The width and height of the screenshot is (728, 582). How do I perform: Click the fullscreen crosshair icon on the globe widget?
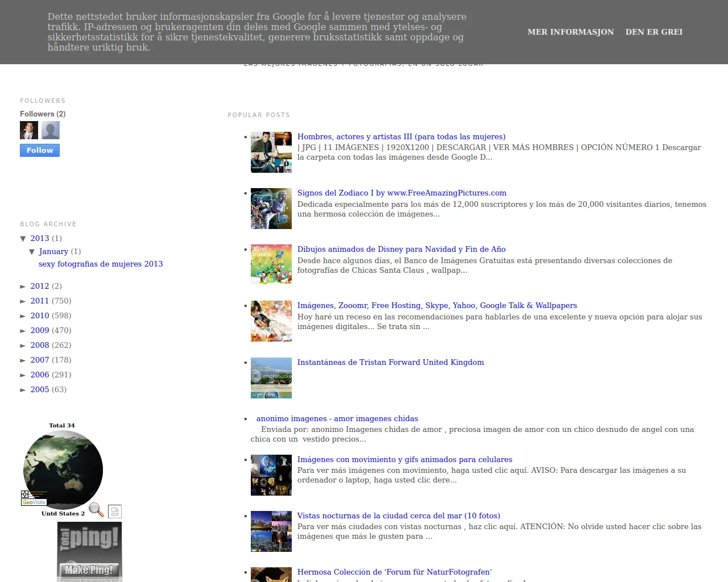pyautogui.click(x=24, y=494)
